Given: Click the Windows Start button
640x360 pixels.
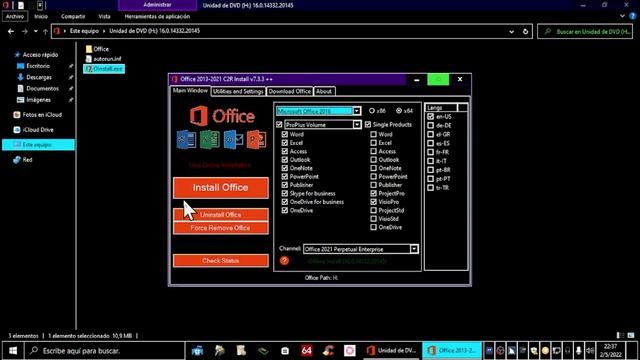Looking at the screenshot, I should (13, 351).
